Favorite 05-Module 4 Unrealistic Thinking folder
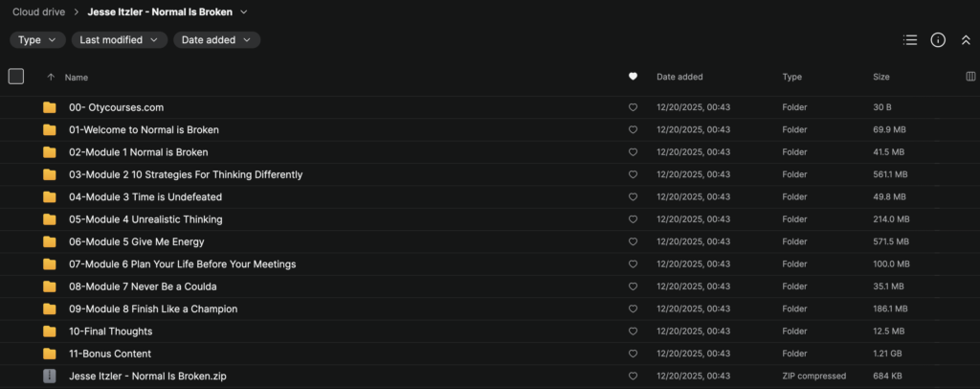 pyautogui.click(x=633, y=219)
